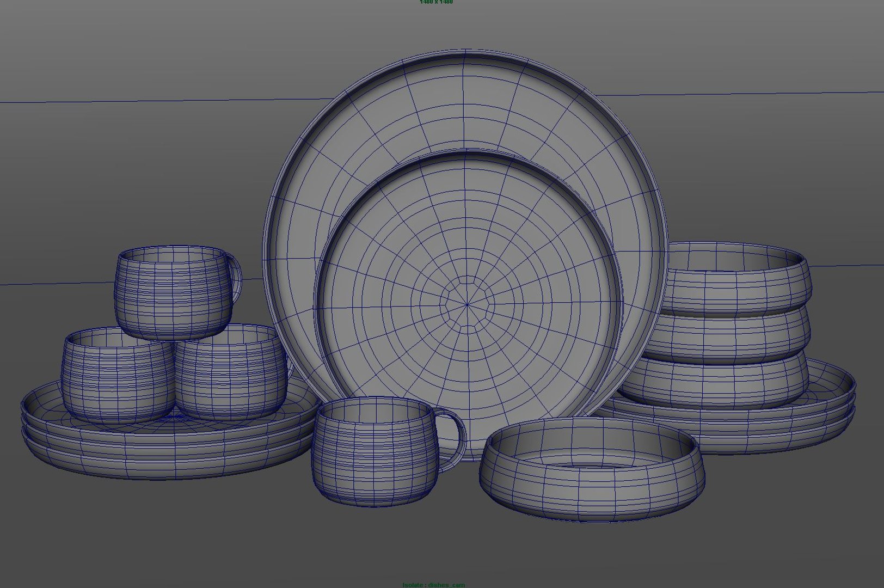This screenshot has height=588, width=884.
Task: Click the 'Isolate : dishes_cam' viewport label
Action: click(x=434, y=585)
